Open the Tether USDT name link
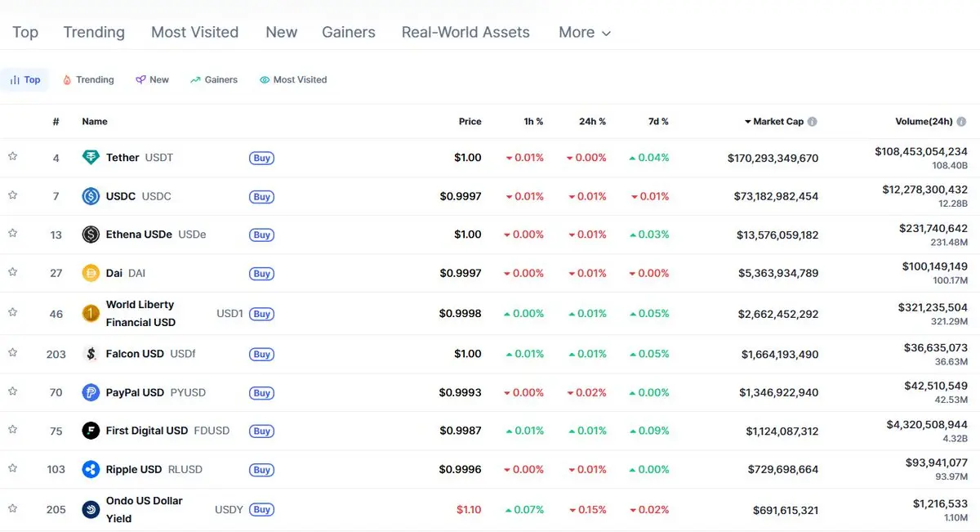 coord(140,158)
